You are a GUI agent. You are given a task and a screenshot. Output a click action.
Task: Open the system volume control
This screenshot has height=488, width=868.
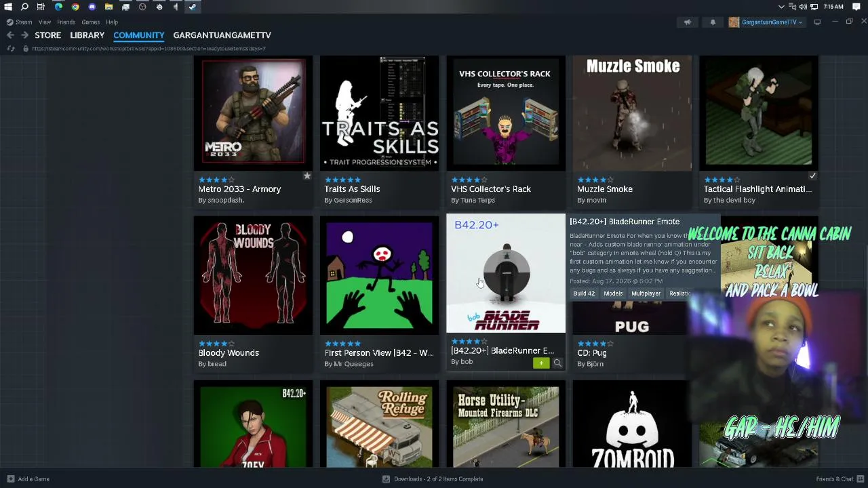point(803,7)
